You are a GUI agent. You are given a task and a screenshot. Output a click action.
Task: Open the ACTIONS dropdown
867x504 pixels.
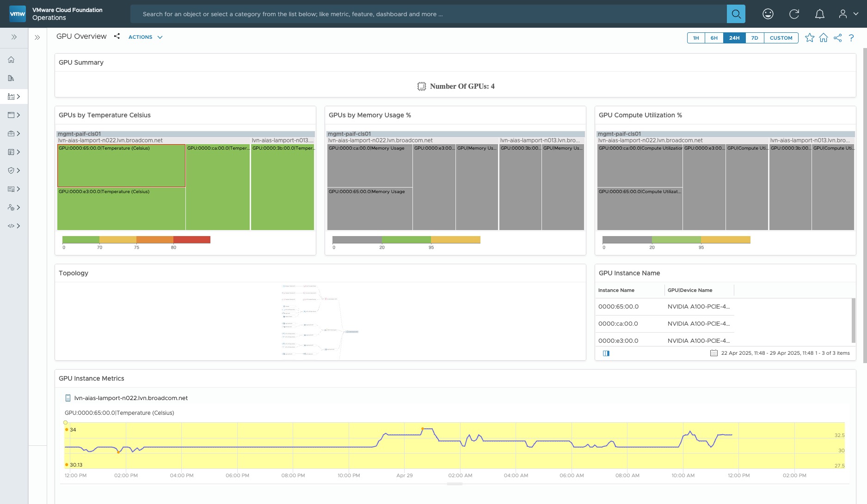coord(145,37)
